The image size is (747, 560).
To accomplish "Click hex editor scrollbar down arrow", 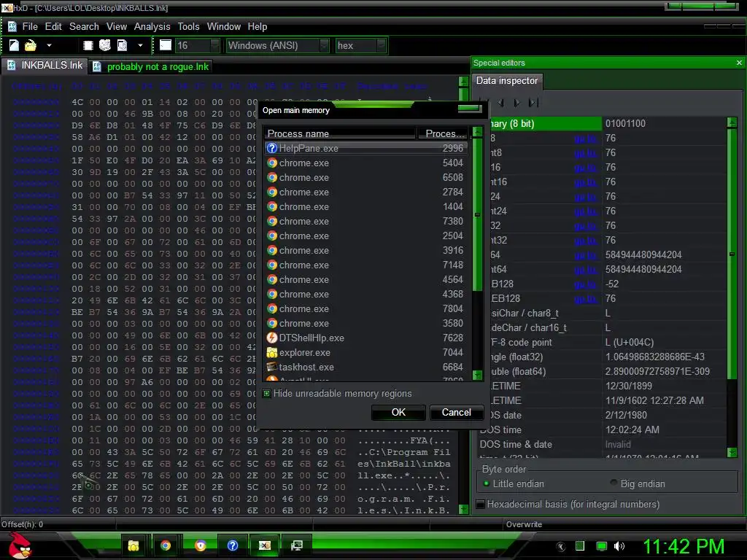I will [463, 509].
